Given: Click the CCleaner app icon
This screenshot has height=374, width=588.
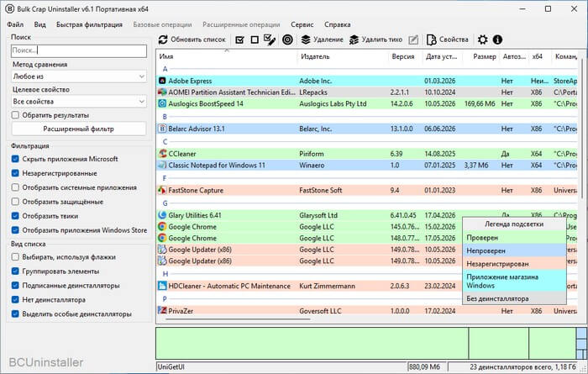Looking at the screenshot, I should (162, 154).
